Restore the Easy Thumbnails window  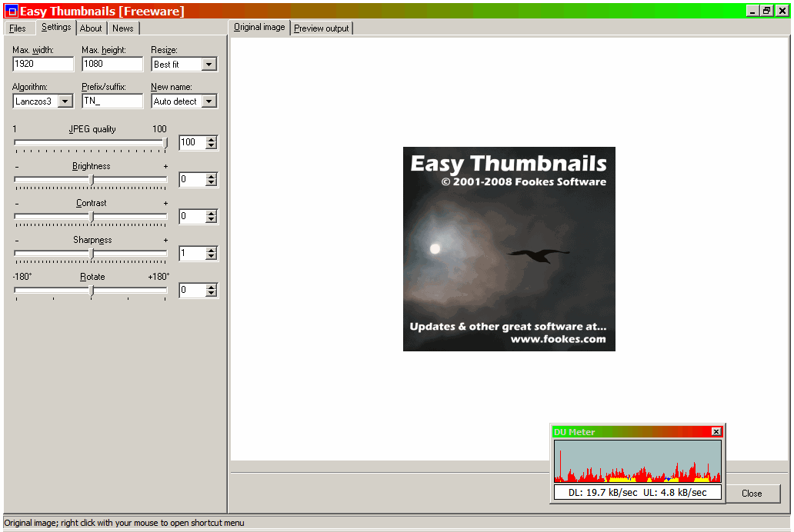767,11
